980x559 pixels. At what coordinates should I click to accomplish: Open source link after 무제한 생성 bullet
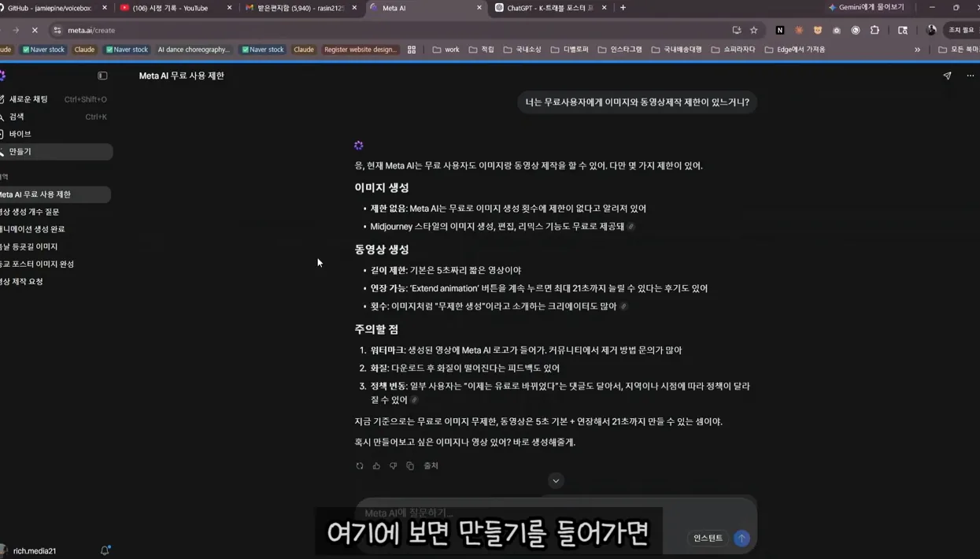coord(623,306)
